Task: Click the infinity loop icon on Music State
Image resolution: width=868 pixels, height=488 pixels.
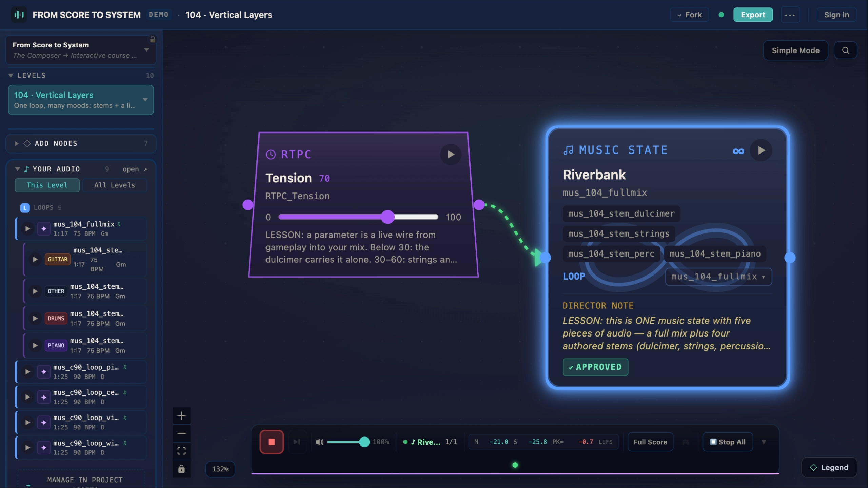Action: tap(738, 151)
